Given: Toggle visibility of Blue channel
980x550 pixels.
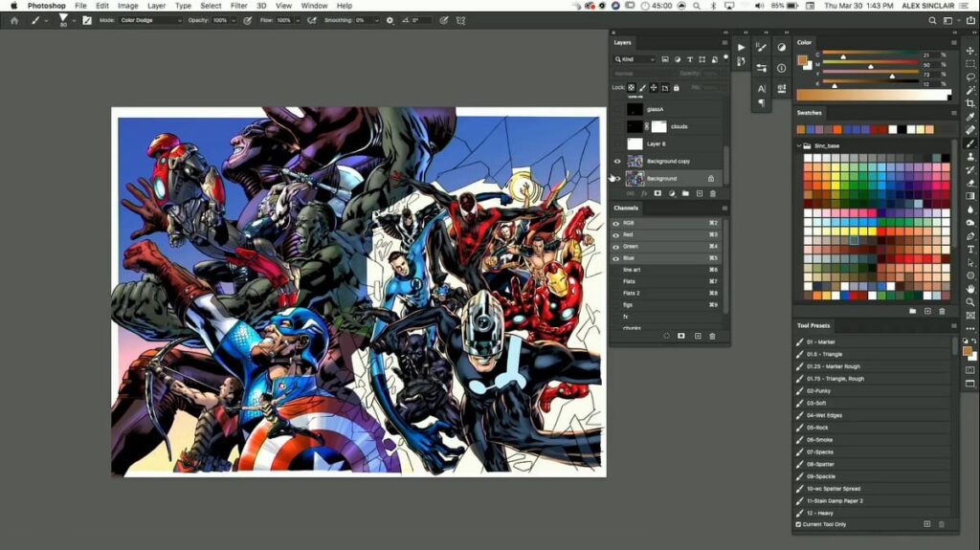Looking at the screenshot, I should 616,258.
